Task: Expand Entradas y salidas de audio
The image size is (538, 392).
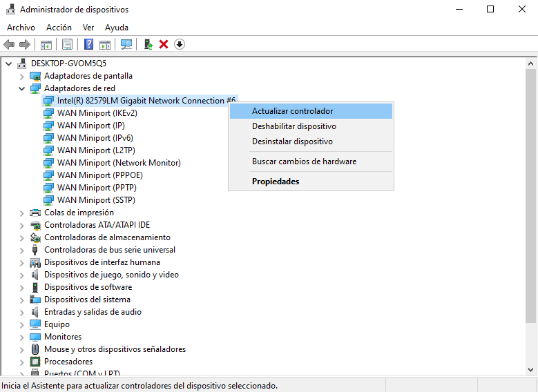Action: click(21, 313)
